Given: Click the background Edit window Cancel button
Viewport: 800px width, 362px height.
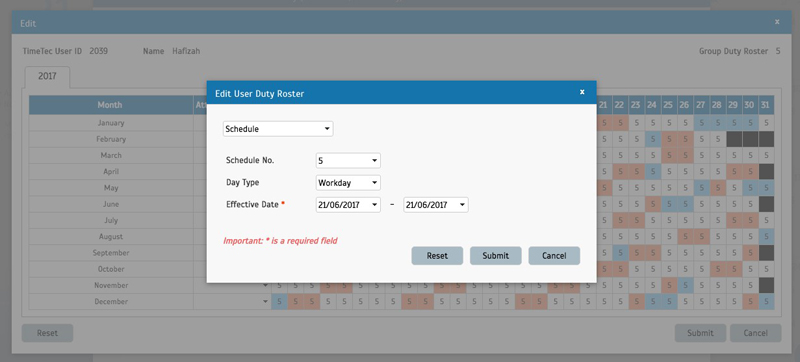Looking at the screenshot, I should (756, 333).
